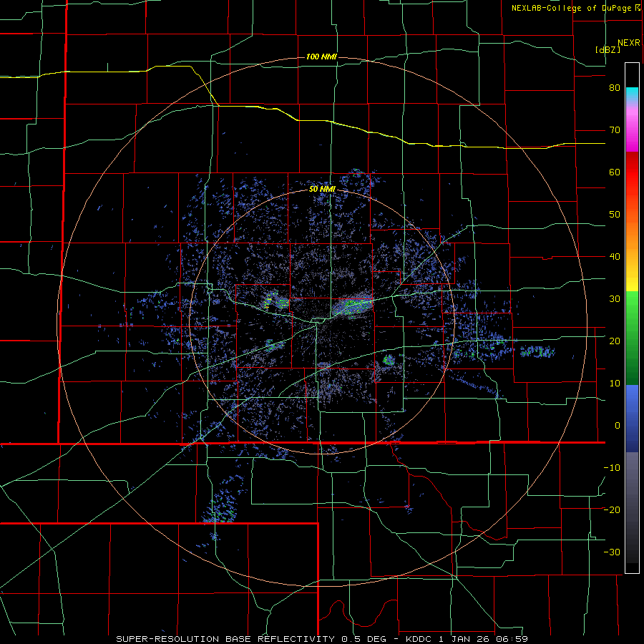Viewport: 644px width, 644px height.
Task: Click the -30 dBZ scale value
Action: (x=612, y=552)
